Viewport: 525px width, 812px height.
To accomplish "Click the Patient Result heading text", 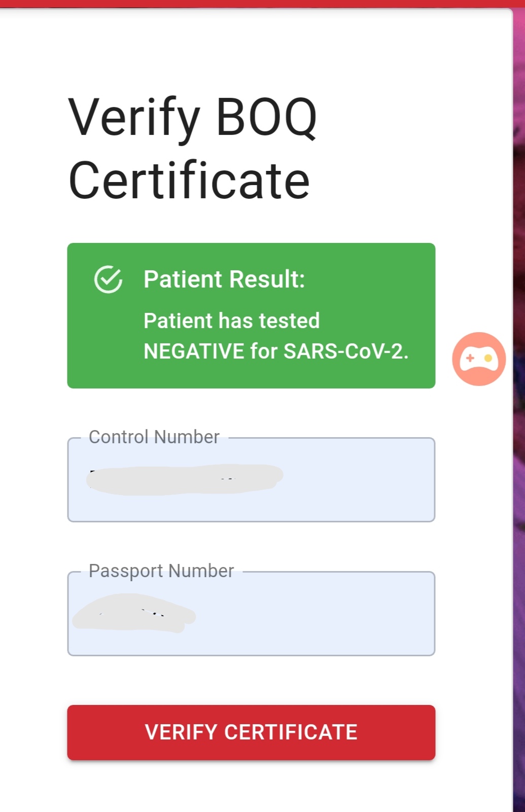I will 224,279.
